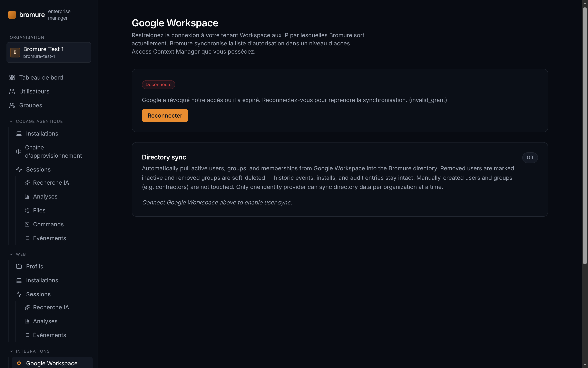Viewport: 588px width, 368px height.
Task: Go to Utilisateurs page
Action: pos(34,91)
